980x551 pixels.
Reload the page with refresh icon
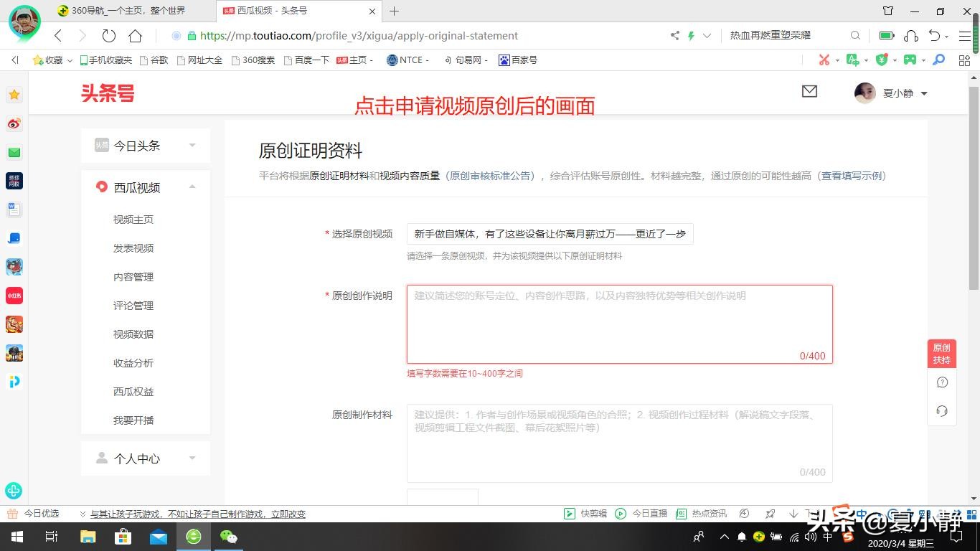109,35
